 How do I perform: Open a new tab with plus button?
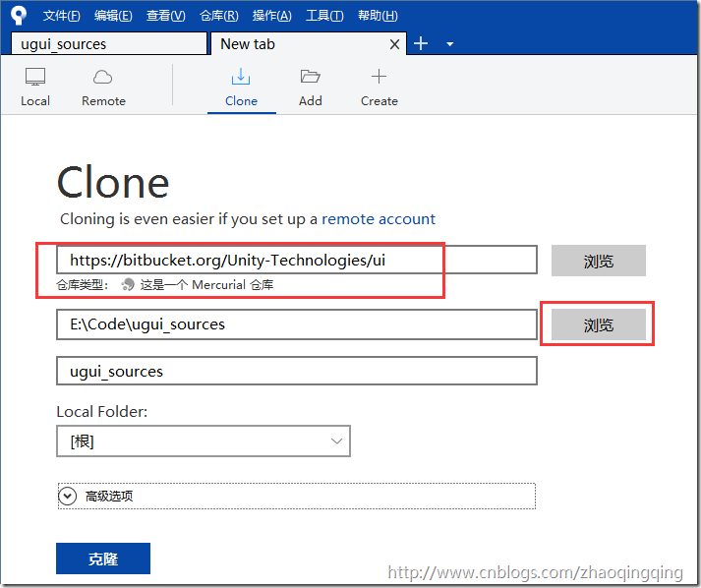click(421, 43)
